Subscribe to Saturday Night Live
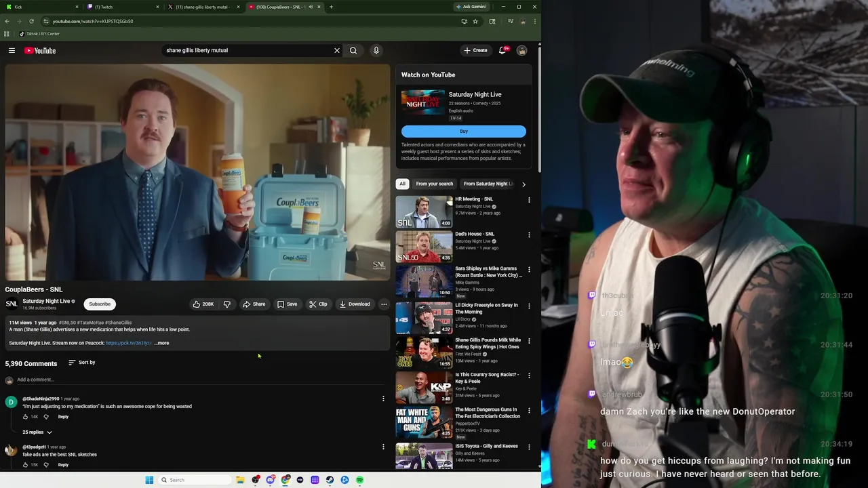The height and width of the screenshot is (488, 868). (x=100, y=304)
